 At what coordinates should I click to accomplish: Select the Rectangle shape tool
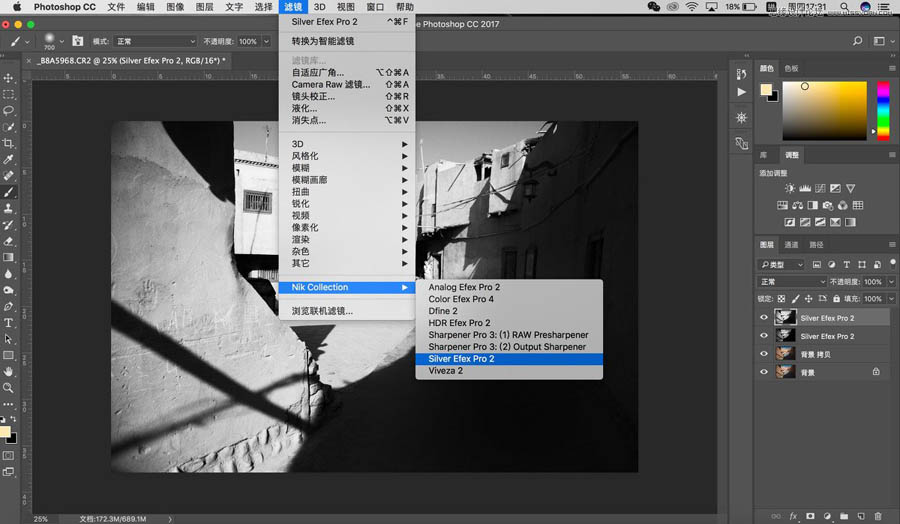8,355
